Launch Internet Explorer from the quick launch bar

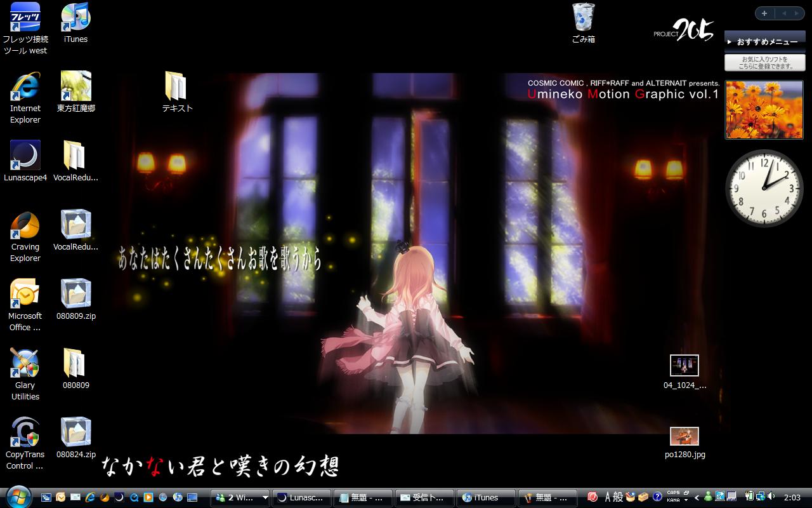[90, 497]
